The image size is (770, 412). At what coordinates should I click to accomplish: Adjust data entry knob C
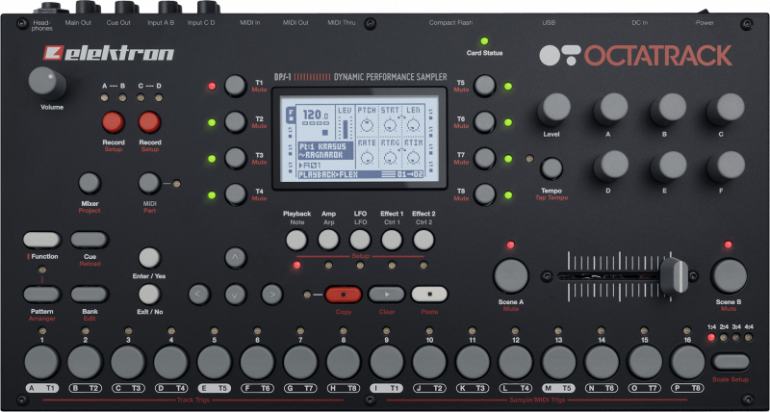point(726,109)
